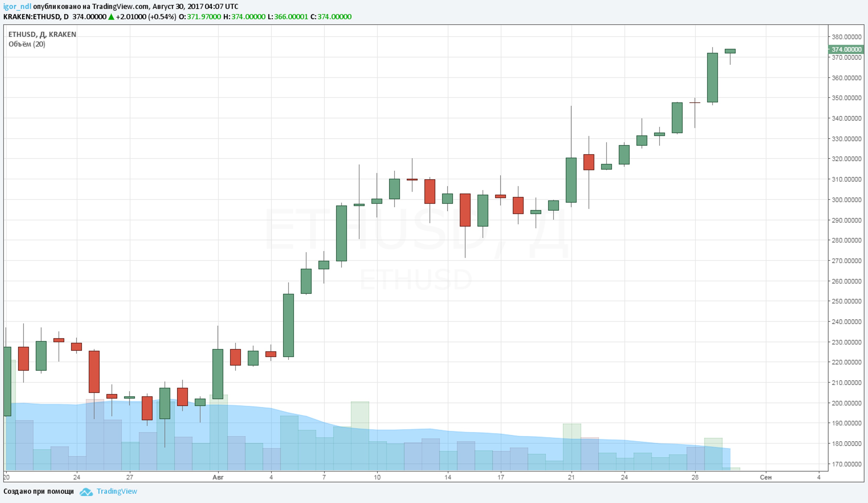Screen dimensions: 868x503
Task: Click the TradingView cloud logo icon
Action: click(86, 492)
